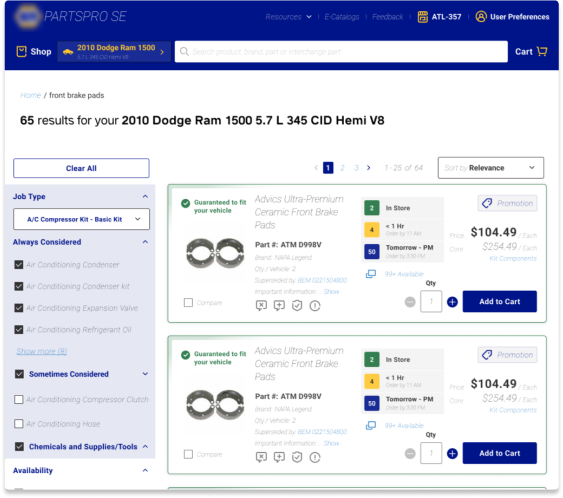
Task: Add second Advics brake pads to cart
Action: pyautogui.click(x=499, y=453)
